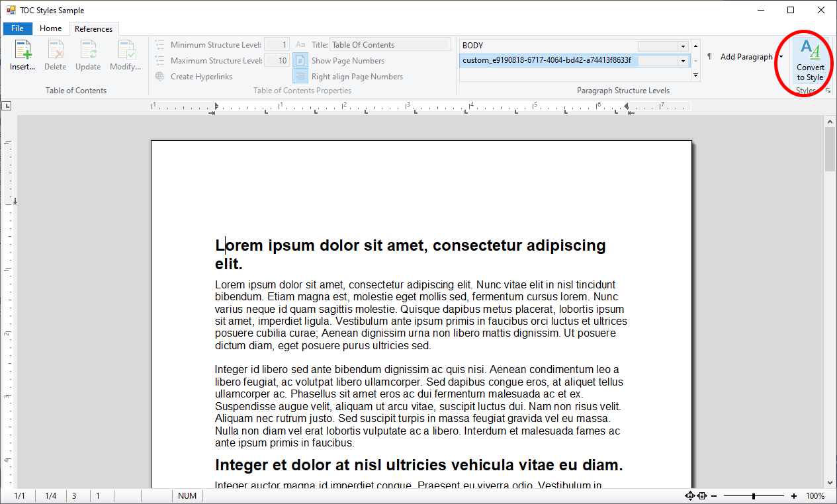Click the vertical scrollbar up arrow
The height and width of the screenshot is (504, 837).
pos(830,121)
